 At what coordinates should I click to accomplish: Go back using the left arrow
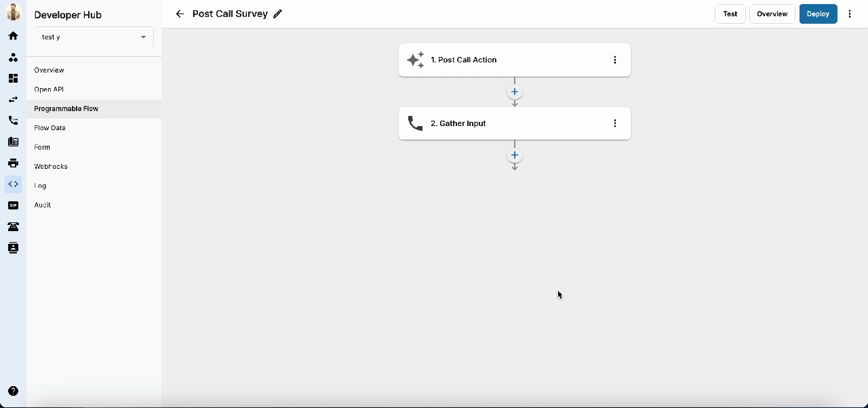[x=180, y=14]
